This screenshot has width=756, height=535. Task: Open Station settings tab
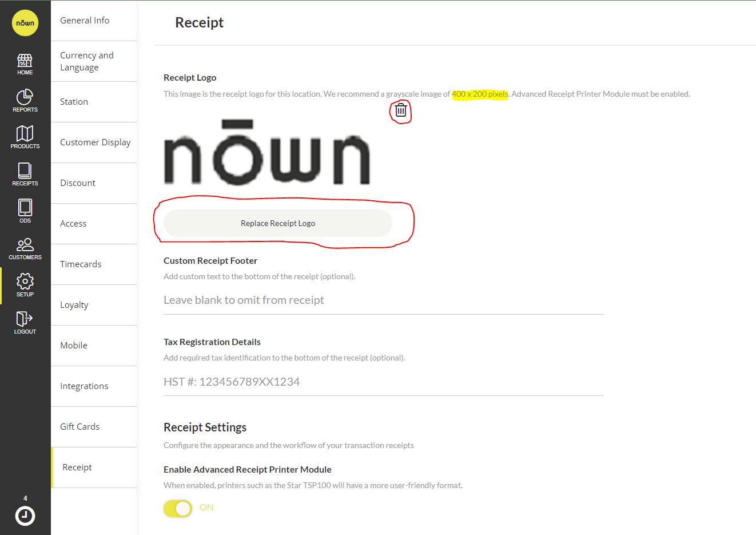94,102
